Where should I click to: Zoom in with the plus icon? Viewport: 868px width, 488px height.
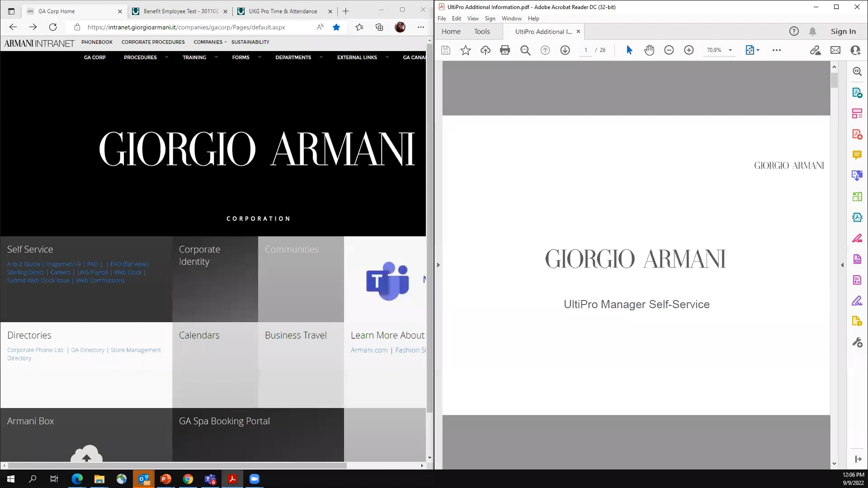click(x=689, y=50)
